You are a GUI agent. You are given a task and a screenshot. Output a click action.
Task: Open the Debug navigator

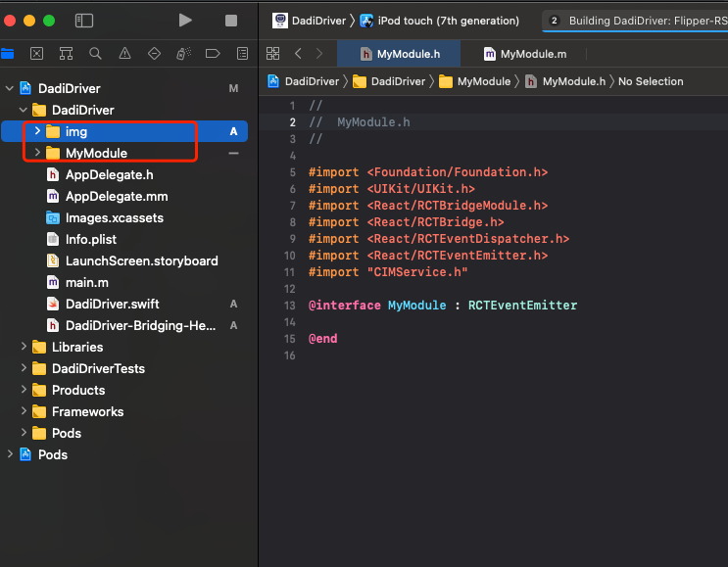coord(184,54)
